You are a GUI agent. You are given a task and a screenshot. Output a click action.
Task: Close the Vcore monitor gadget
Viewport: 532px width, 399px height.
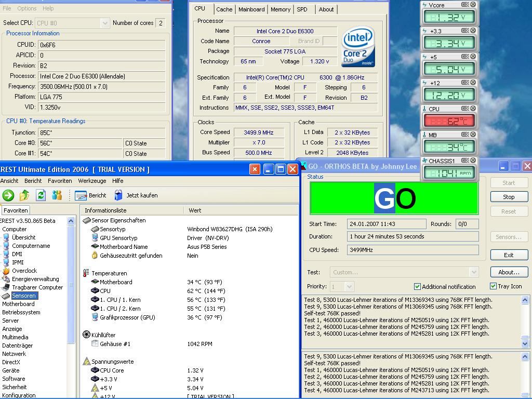[473, 4]
